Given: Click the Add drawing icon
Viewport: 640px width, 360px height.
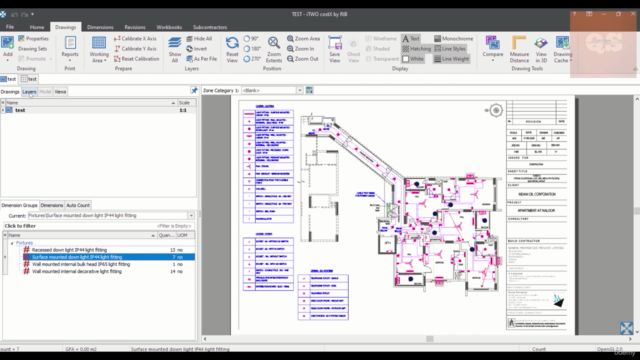Looking at the screenshot, I should (7, 43).
